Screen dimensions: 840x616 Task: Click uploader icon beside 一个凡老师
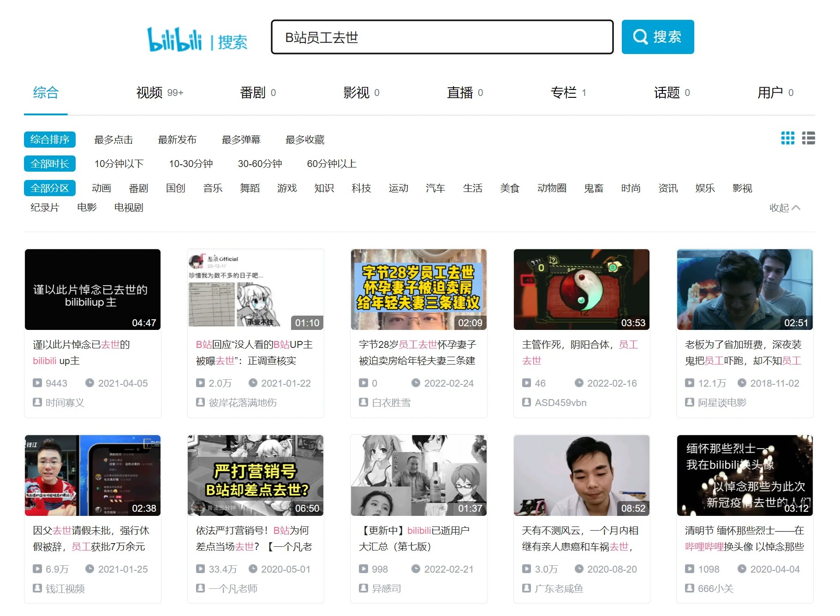pos(200,588)
